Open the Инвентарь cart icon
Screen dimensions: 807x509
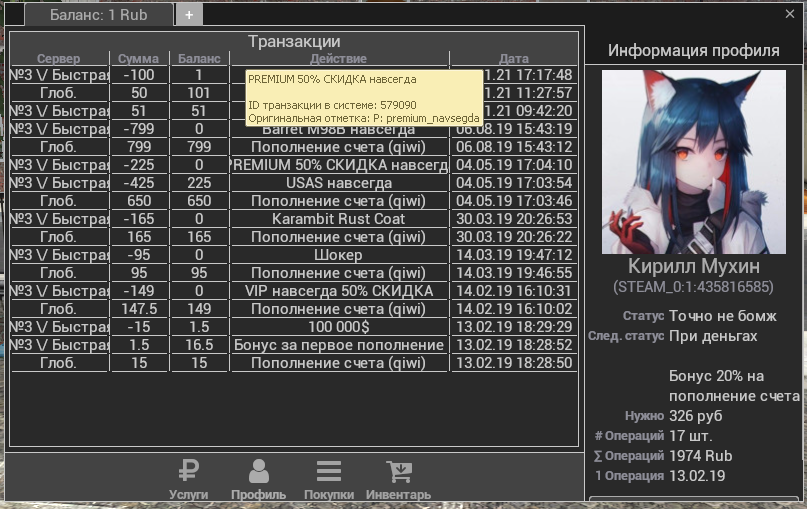tap(398, 479)
